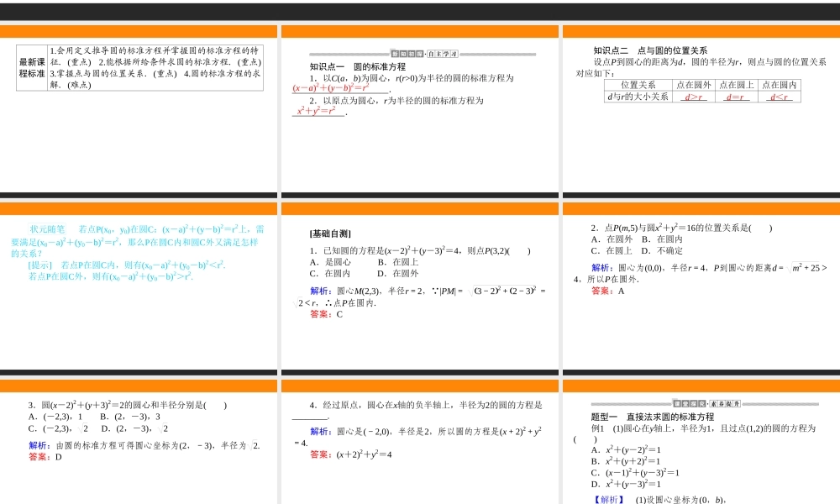This screenshot has height=504, width=840.
Task: Choose option A 在圆外 in question 2
Action: 612,239
